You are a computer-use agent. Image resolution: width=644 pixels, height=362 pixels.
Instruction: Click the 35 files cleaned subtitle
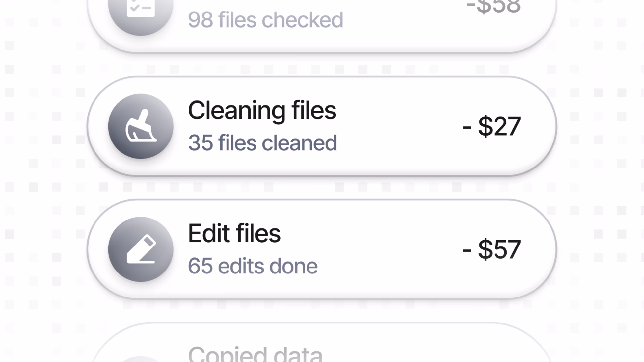[x=262, y=143]
